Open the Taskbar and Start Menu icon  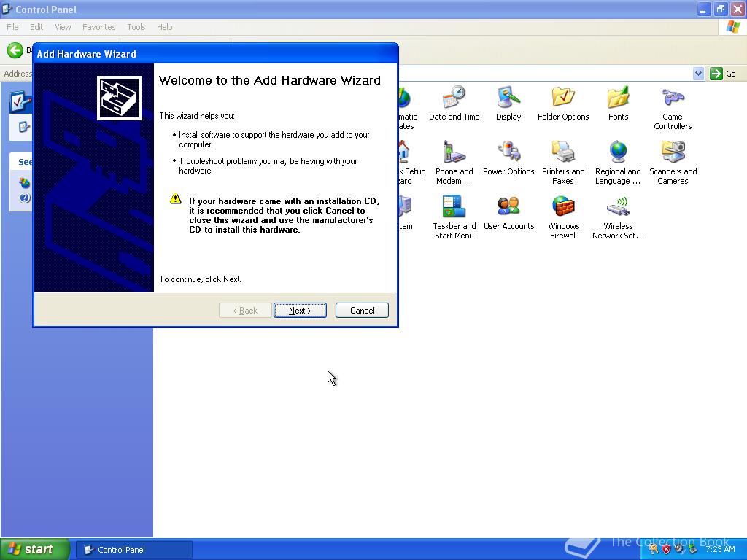[x=454, y=206]
